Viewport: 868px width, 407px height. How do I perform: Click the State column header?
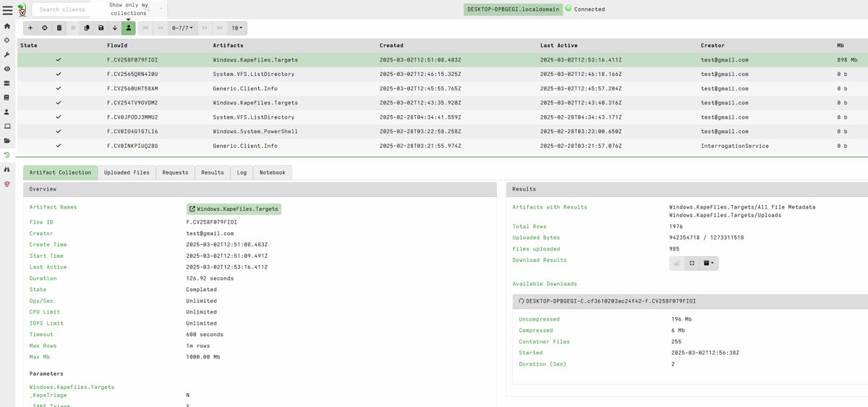pos(29,46)
